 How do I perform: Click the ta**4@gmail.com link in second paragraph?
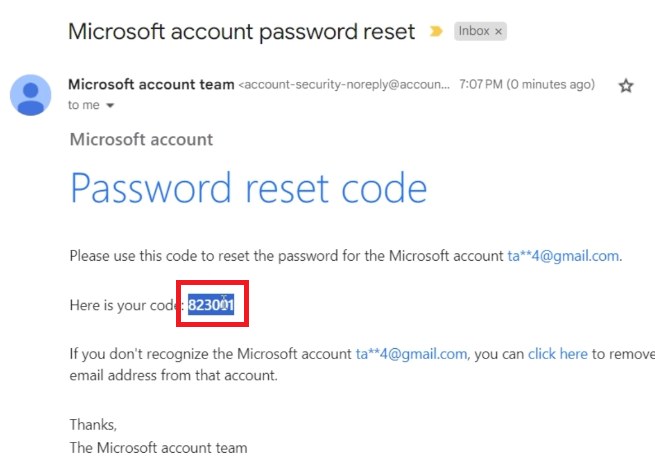point(411,354)
